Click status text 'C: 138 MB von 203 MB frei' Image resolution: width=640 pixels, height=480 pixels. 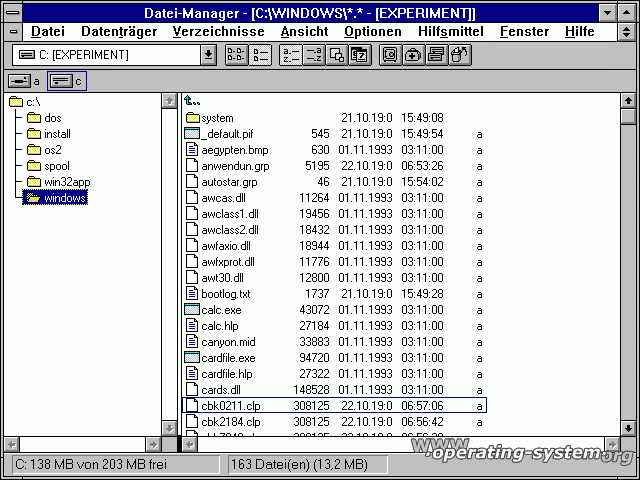pos(91,464)
